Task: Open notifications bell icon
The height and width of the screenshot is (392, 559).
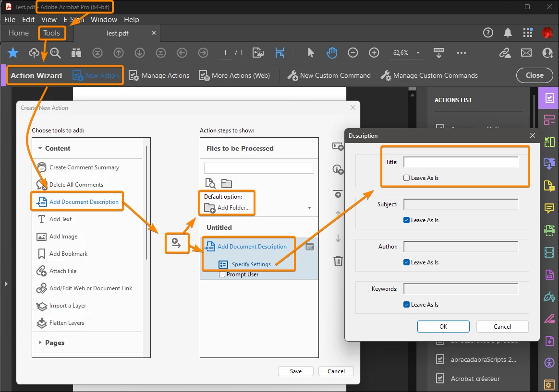Action: click(508, 33)
